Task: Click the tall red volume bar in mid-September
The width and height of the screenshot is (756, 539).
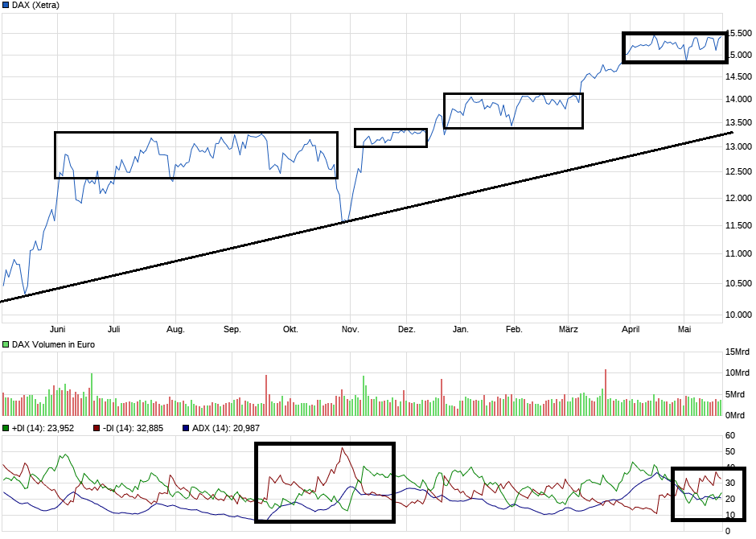Action: [x=265, y=395]
